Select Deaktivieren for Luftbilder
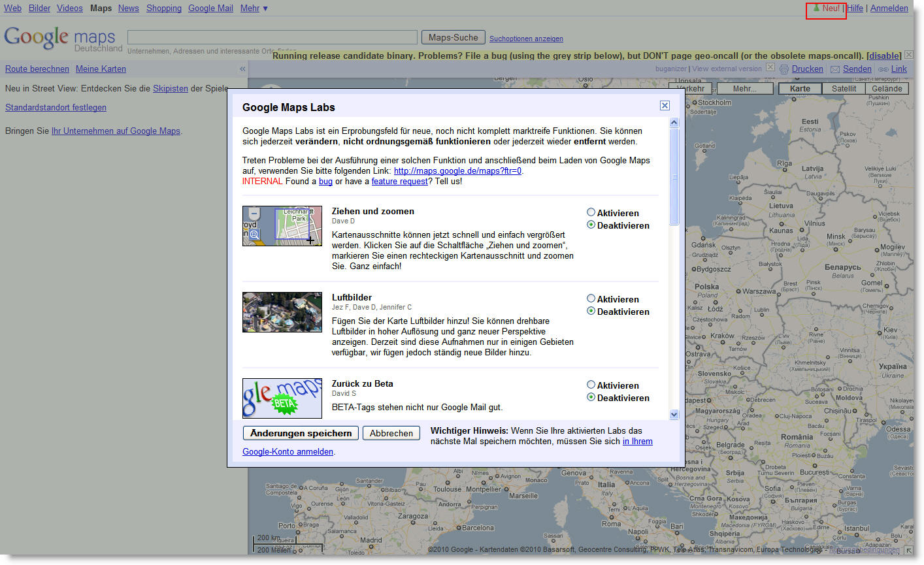 pyautogui.click(x=591, y=311)
